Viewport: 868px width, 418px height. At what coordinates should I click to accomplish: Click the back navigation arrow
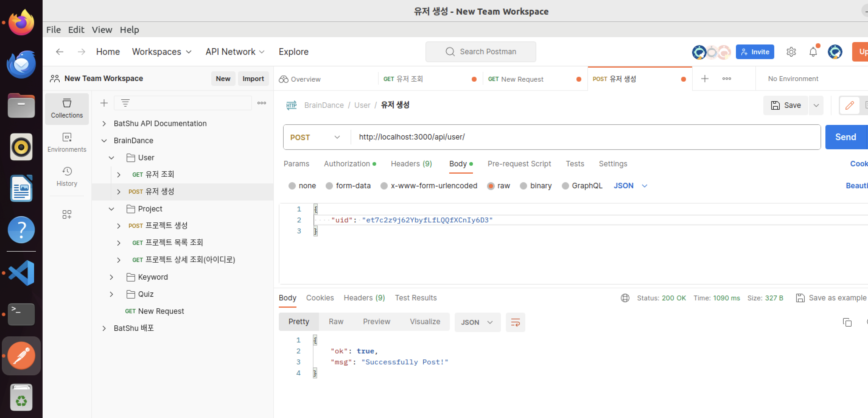tap(60, 51)
